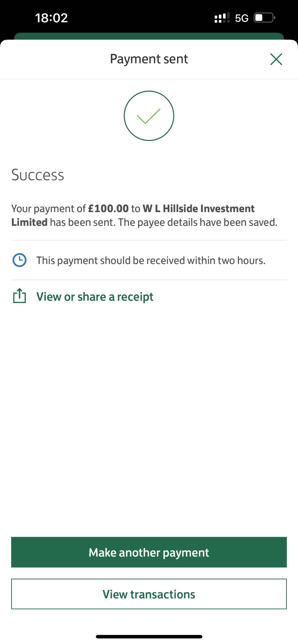Tap the 18:02 clock in status bar
The height and width of the screenshot is (644, 298).
click(51, 18)
